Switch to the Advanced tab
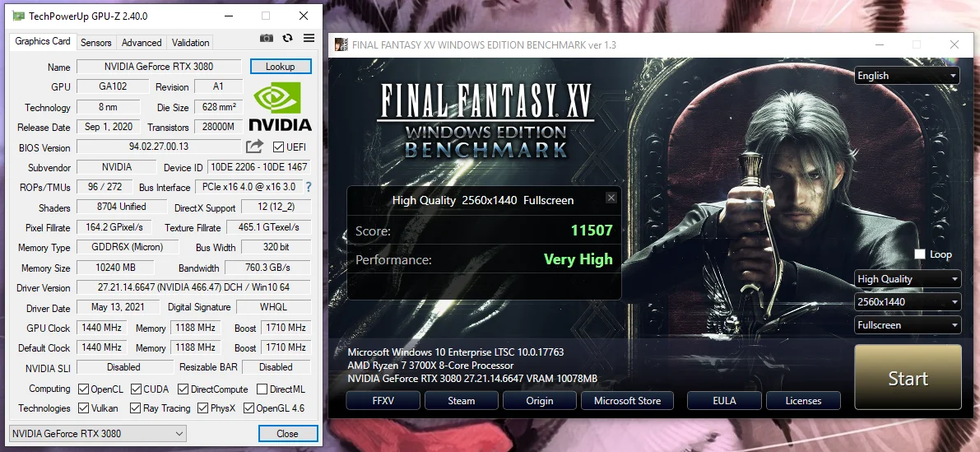 coord(142,43)
